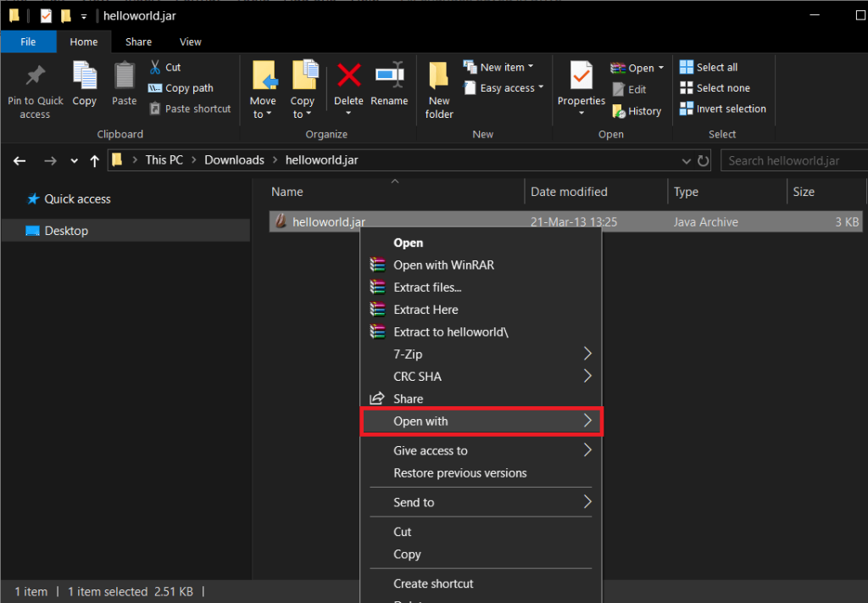Expand the CRC SHA submenu
The width and height of the screenshot is (868, 603).
click(481, 377)
